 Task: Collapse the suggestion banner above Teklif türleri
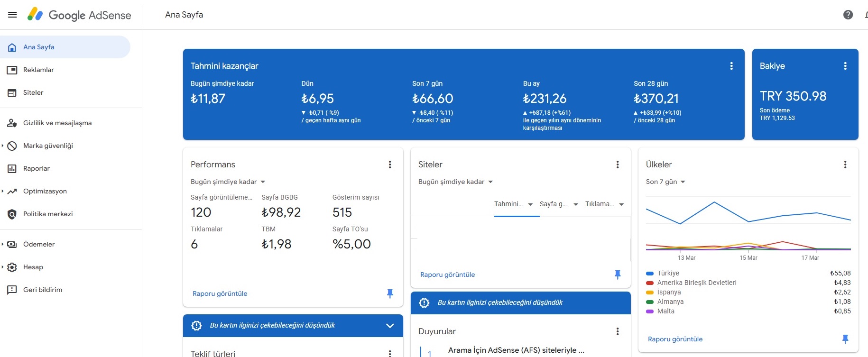390,326
